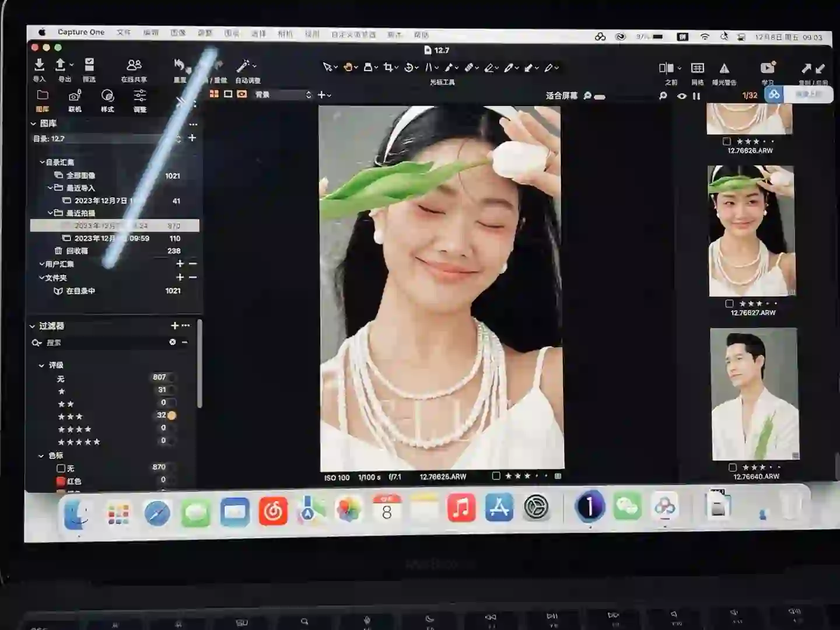Open the 学习 learn panel

point(768,68)
